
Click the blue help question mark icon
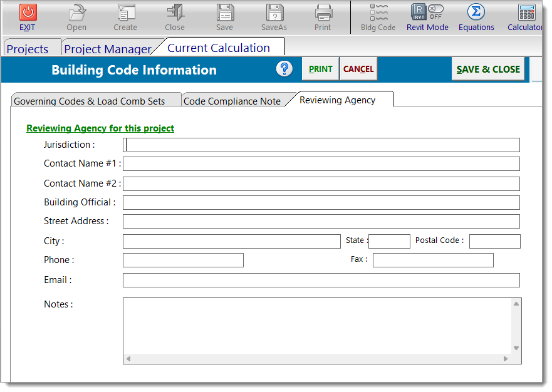(x=284, y=69)
